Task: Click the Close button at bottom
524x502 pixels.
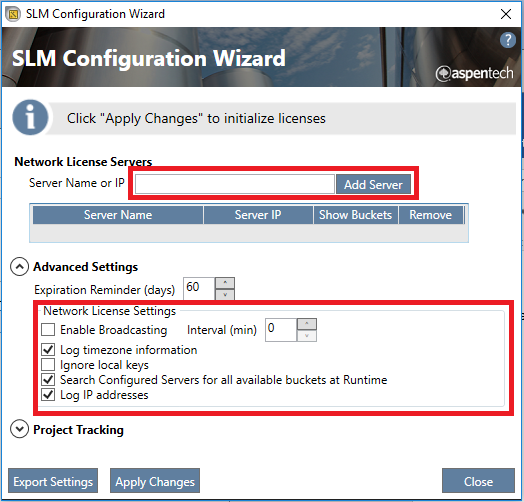Action: pyautogui.click(x=478, y=481)
